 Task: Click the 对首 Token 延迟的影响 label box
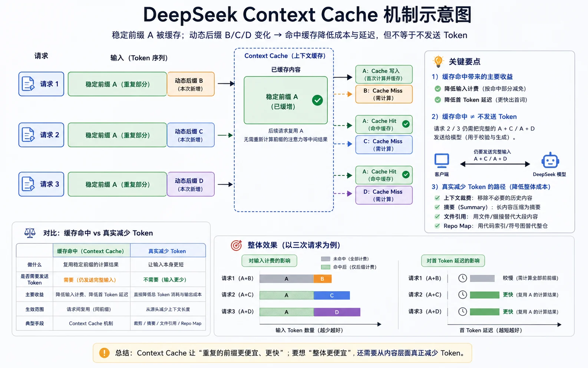(453, 261)
